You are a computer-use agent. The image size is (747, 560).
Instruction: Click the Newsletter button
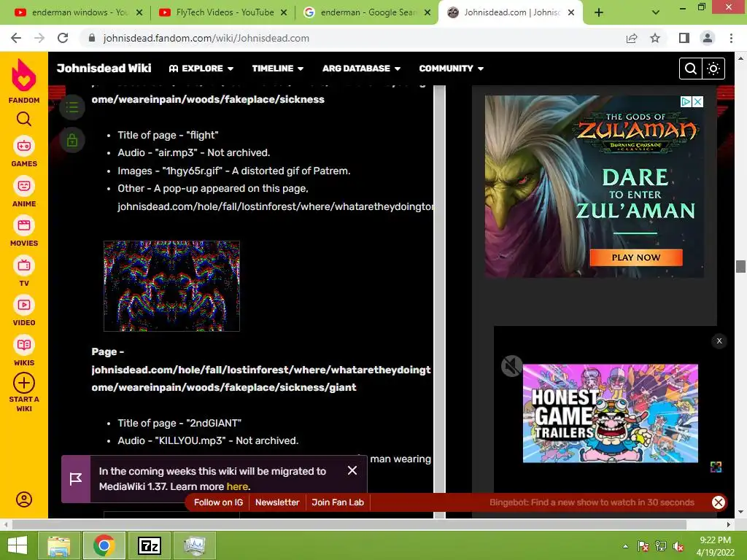coord(277,502)
